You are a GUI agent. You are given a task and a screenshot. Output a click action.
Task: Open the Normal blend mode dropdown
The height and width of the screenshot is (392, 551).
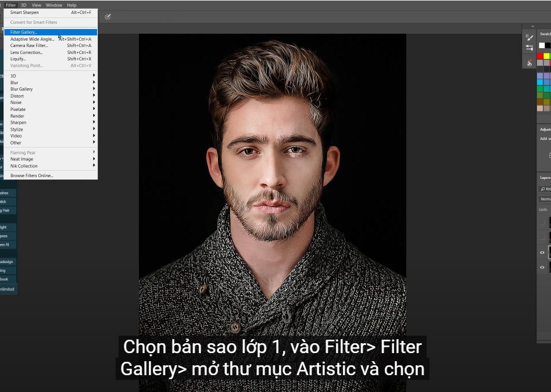pyautogui.click(x=545, y=199)
